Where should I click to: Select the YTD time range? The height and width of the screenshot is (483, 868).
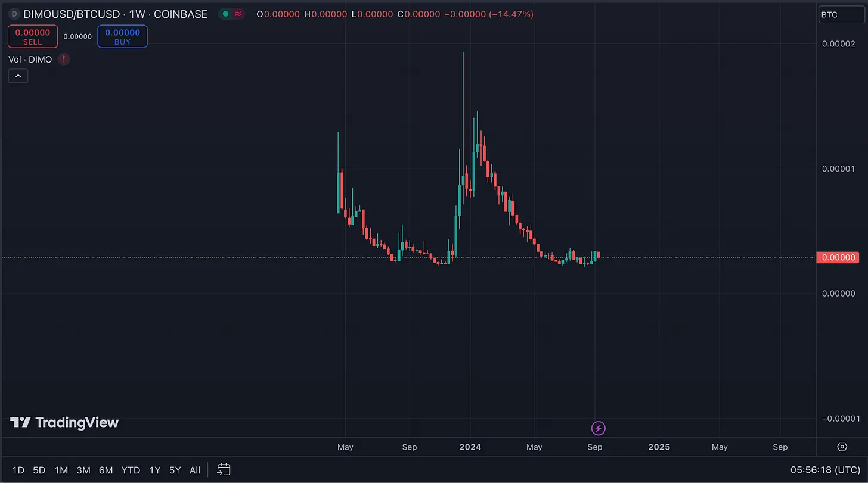[131, 470]
